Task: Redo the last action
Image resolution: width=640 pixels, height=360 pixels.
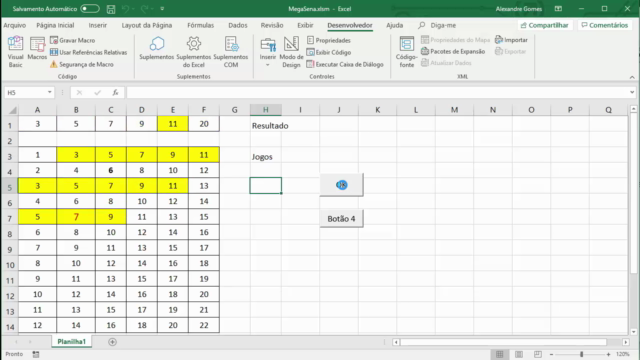Action: [144, 9]
